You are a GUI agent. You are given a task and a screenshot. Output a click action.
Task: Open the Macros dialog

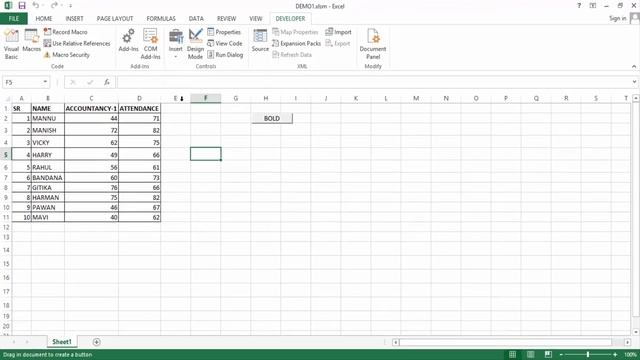point(31,41)
